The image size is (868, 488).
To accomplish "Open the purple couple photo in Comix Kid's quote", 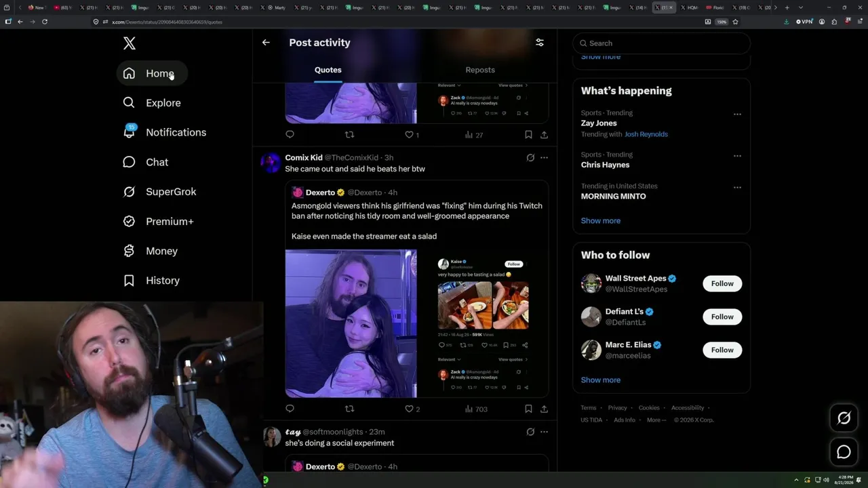I will [x=351, y=323].
